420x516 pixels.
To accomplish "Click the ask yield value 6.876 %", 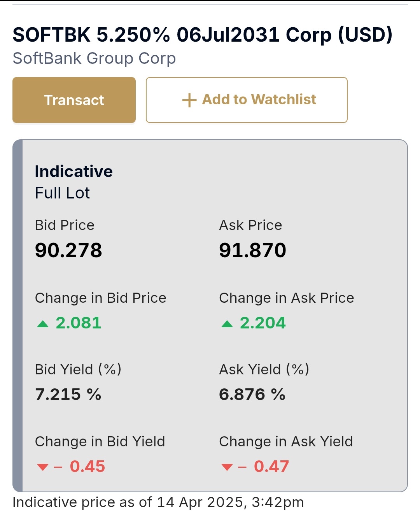I will tap(252, 395).
